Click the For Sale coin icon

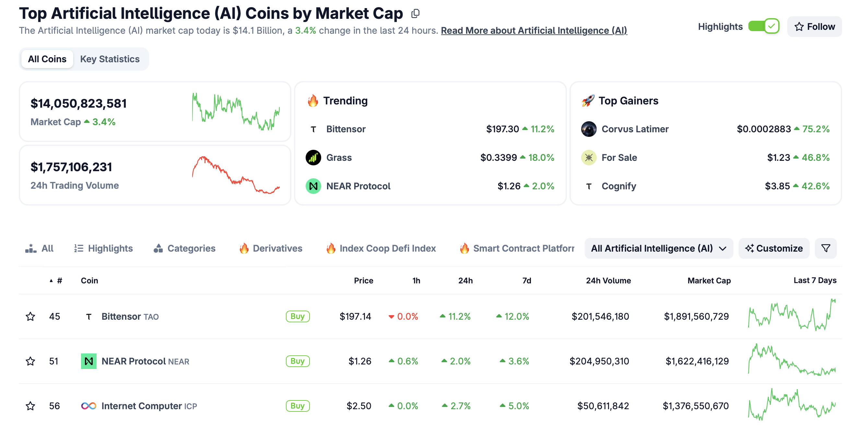589,158
